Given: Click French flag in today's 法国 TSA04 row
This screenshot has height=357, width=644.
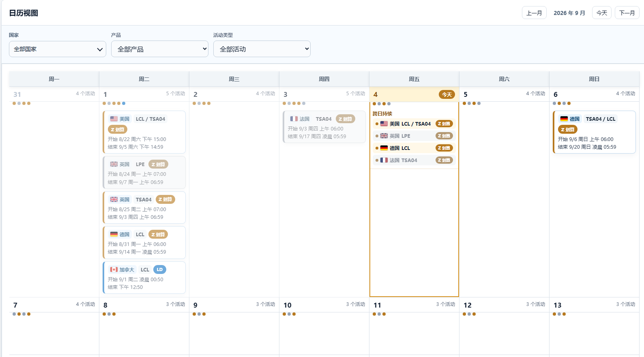Looking at the screenshot, I should click(384, 160).
